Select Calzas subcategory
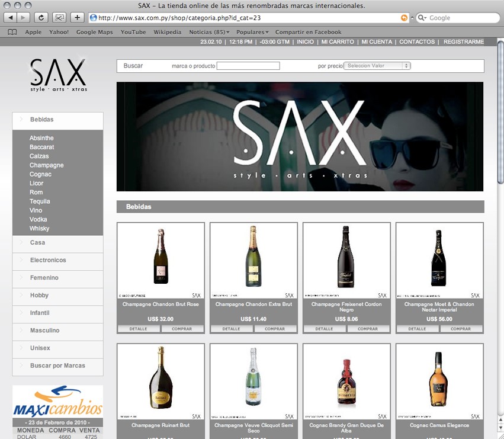The height and width of the screenshot is (439, 504). click(39, 156)
